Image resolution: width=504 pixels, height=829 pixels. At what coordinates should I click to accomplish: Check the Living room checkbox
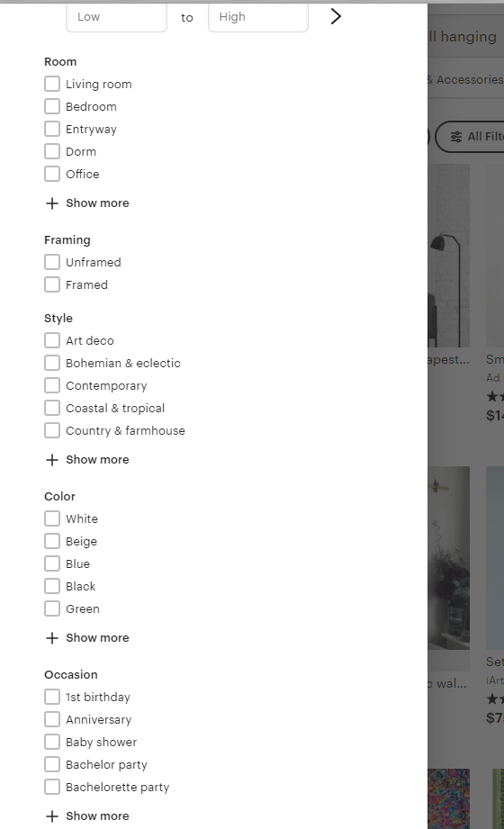(x=52, y=84)
